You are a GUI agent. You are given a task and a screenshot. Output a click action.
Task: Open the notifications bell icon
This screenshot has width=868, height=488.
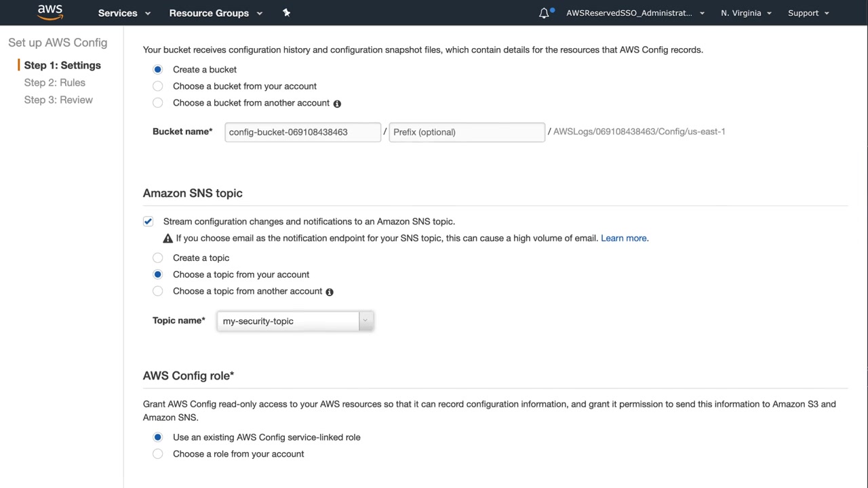coord(544,13)
